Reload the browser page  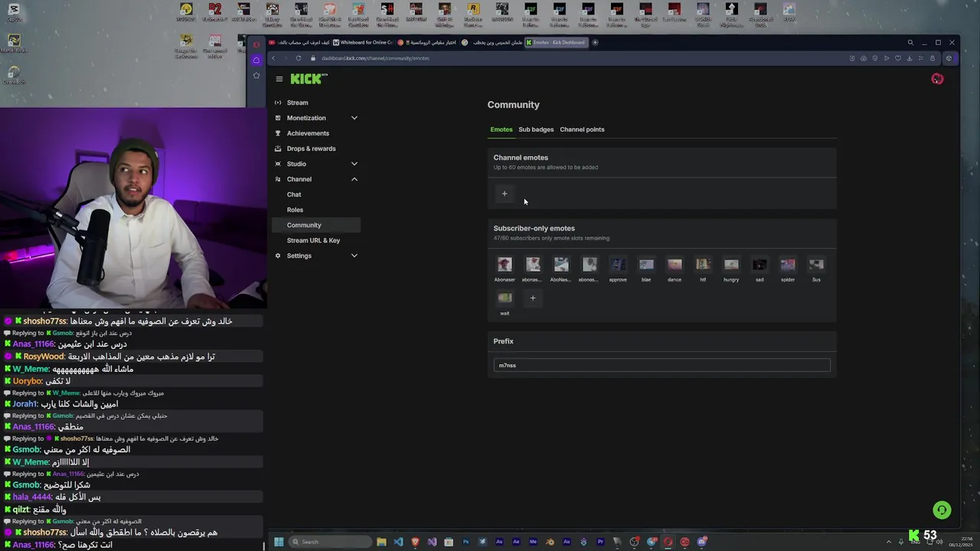point(299,58)
